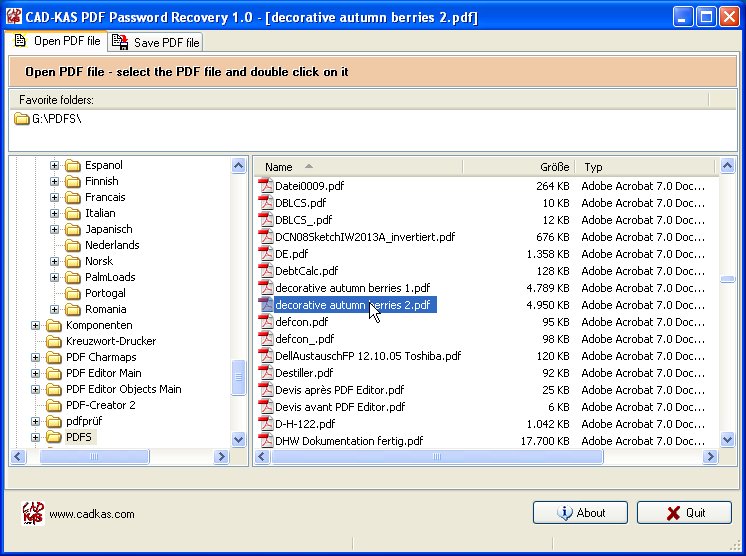The width and height of the screenshot is (746, 556).
Task: Select decorative autumn berries 1.pdf file
Action: click(352, 288)
